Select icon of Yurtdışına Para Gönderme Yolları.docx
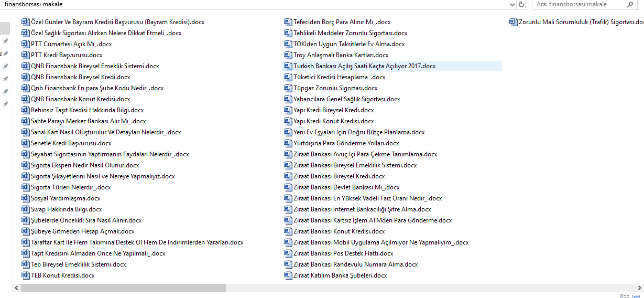This screenshot has width=644, height=298. [288, 143]
